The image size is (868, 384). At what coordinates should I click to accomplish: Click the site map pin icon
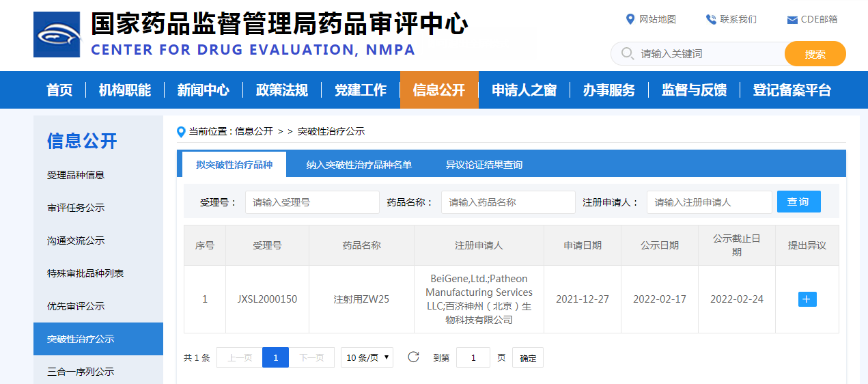(630, 19)
